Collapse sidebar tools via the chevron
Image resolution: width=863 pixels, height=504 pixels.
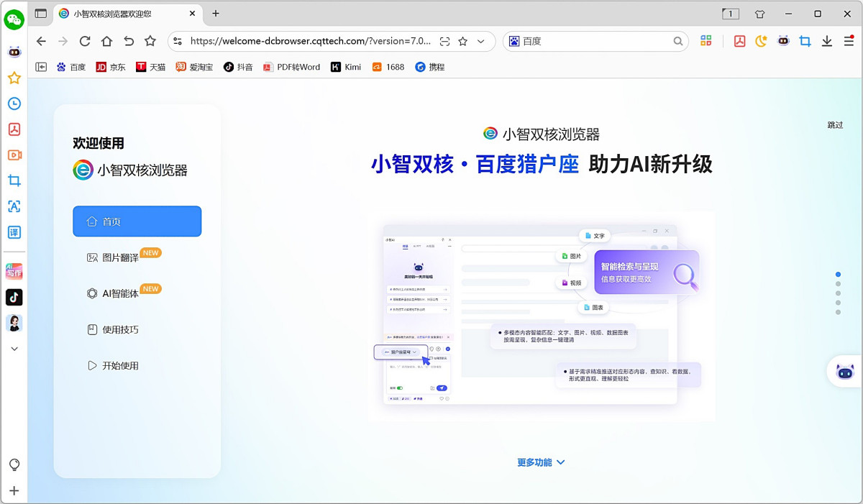click(x=14, y=349)
